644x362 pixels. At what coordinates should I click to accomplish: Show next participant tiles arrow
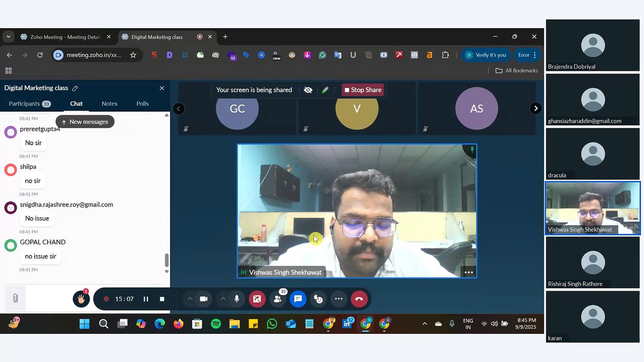(x=536, y=109)
